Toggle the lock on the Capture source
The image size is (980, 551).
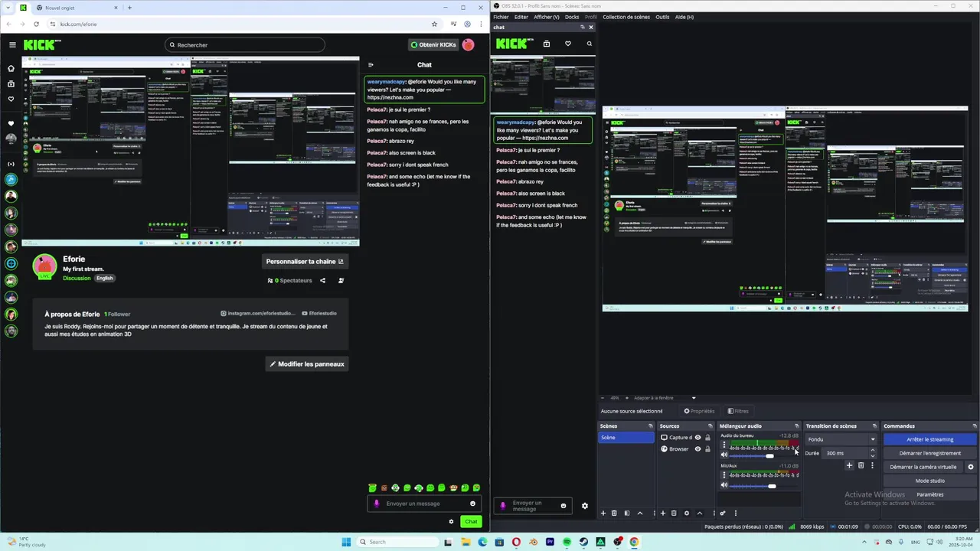pos(707,438)
